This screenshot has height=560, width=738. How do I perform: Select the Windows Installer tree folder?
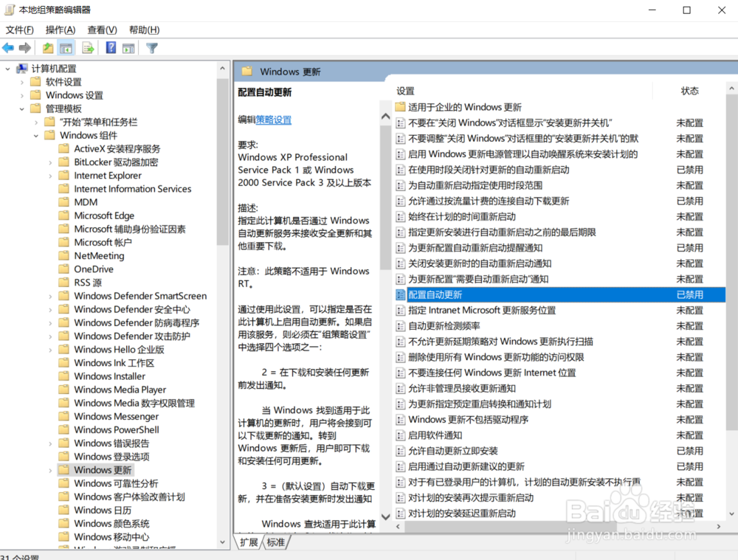pyautogui.click(x=110, y=376)
